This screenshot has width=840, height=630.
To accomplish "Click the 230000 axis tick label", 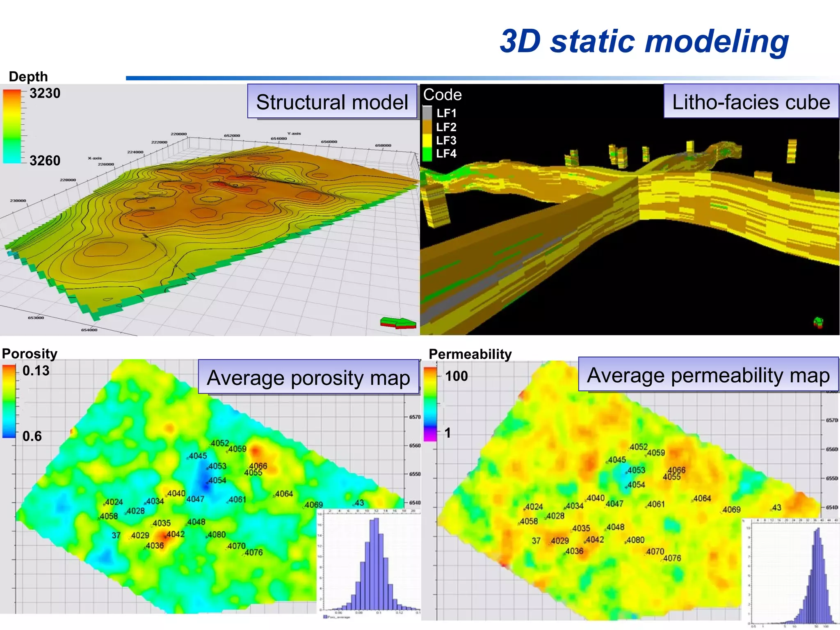I will tap(18, 201).
